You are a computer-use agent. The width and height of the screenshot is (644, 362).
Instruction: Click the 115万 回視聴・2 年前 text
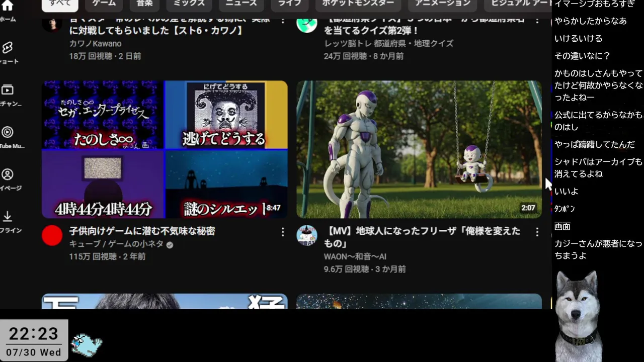(x=108, y=256)
